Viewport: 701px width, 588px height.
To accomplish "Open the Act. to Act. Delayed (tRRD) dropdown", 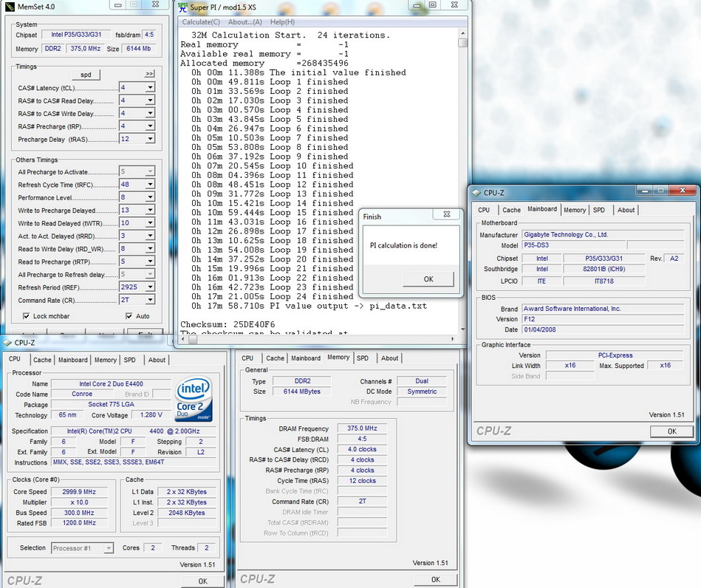I will pos(150,236).
